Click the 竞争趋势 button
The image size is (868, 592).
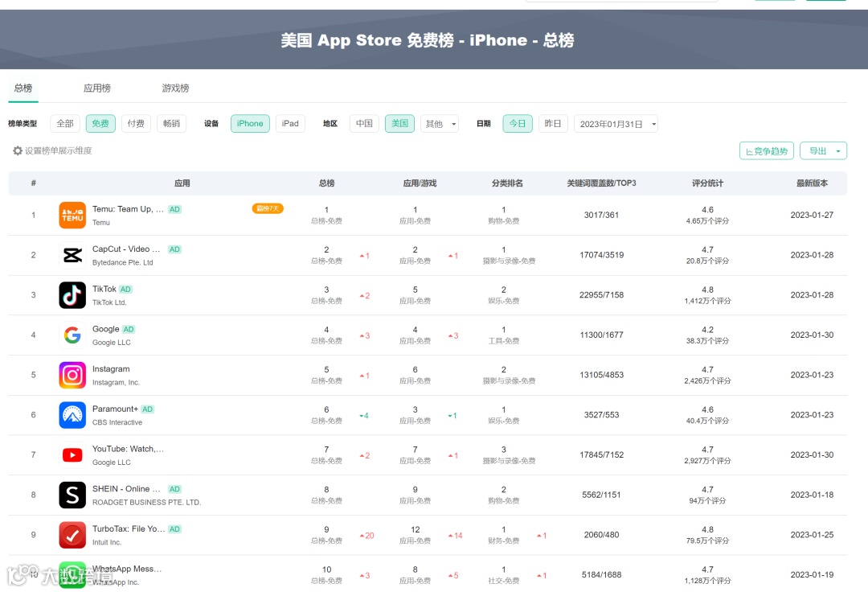coord(767,150)
